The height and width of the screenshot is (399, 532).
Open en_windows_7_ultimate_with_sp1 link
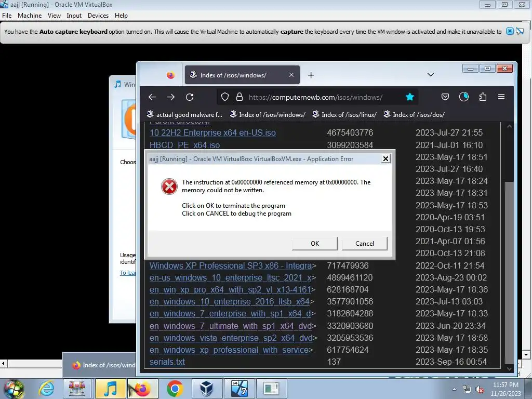coord(231,326)
